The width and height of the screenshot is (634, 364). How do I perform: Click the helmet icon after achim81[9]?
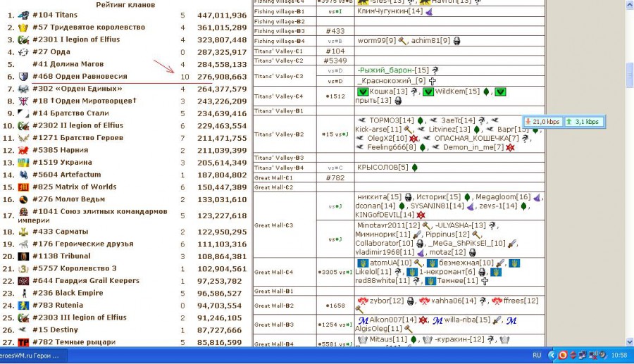coord(457,41)
